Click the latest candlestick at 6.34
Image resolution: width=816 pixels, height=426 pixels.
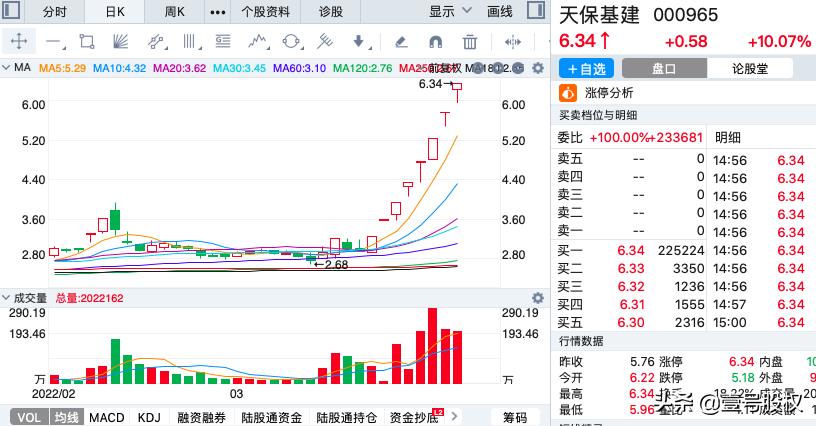click(457, 92)
